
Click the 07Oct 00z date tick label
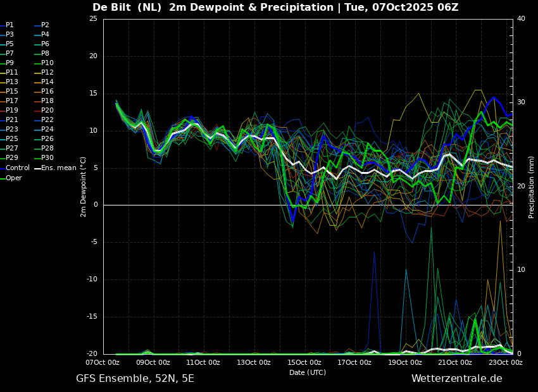tap(103, 362)
